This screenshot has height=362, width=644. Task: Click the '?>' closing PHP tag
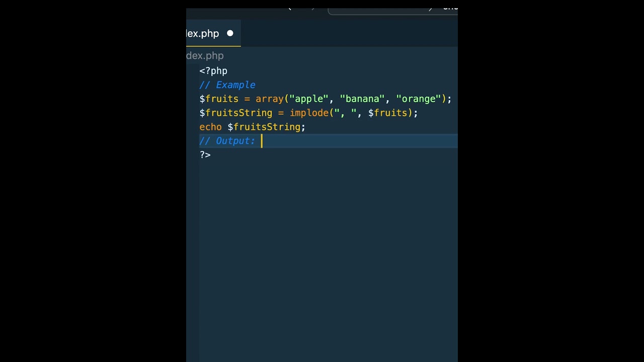[205, 155]
